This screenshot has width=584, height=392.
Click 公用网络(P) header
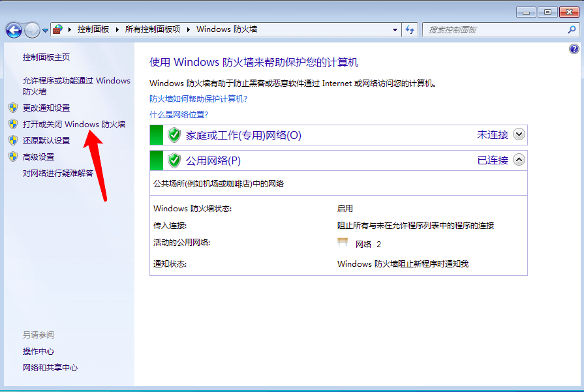[213, 161]
